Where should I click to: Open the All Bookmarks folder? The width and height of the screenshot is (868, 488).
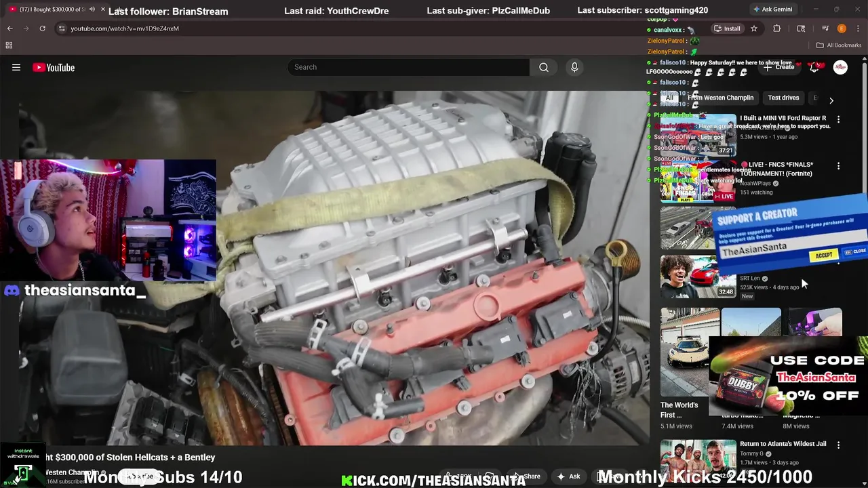[x=839, y=45]
